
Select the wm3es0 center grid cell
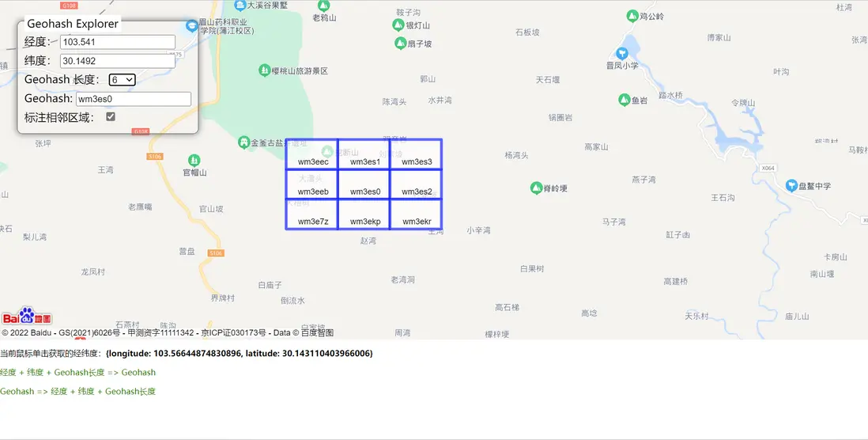tap(364, 184)
